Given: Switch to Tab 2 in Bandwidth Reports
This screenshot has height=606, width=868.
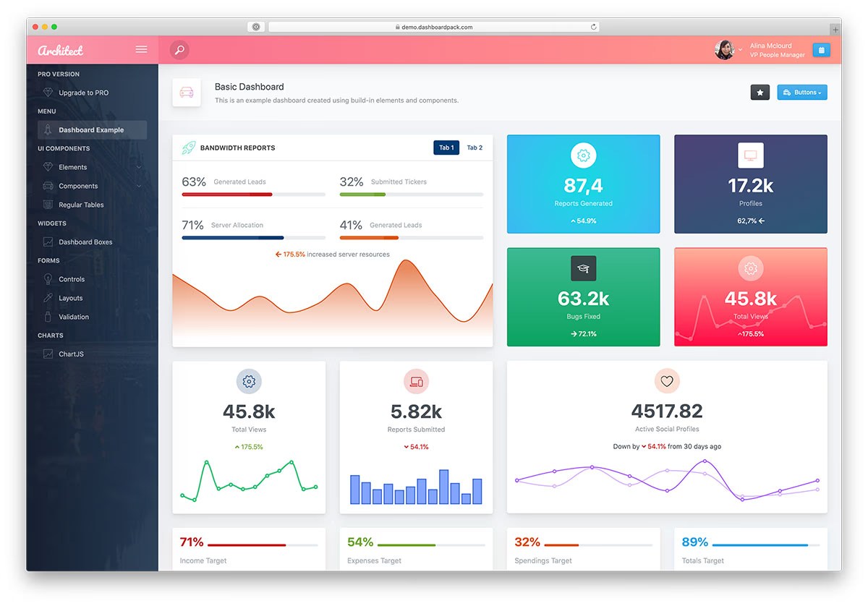Looking at the screenshot, I should 475,147.
